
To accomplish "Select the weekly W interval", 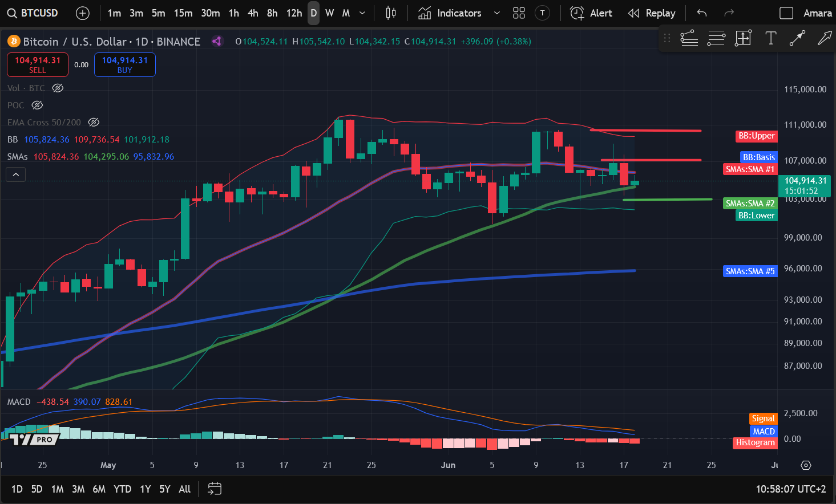I will (330, 13).
